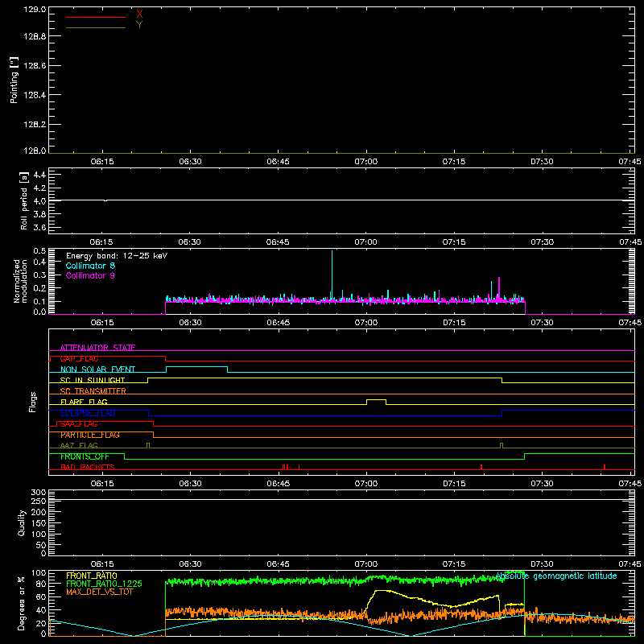Click the 128.6 tick on Pointing axis
Viewport: 644px width, 644px height.
[35, 66]
